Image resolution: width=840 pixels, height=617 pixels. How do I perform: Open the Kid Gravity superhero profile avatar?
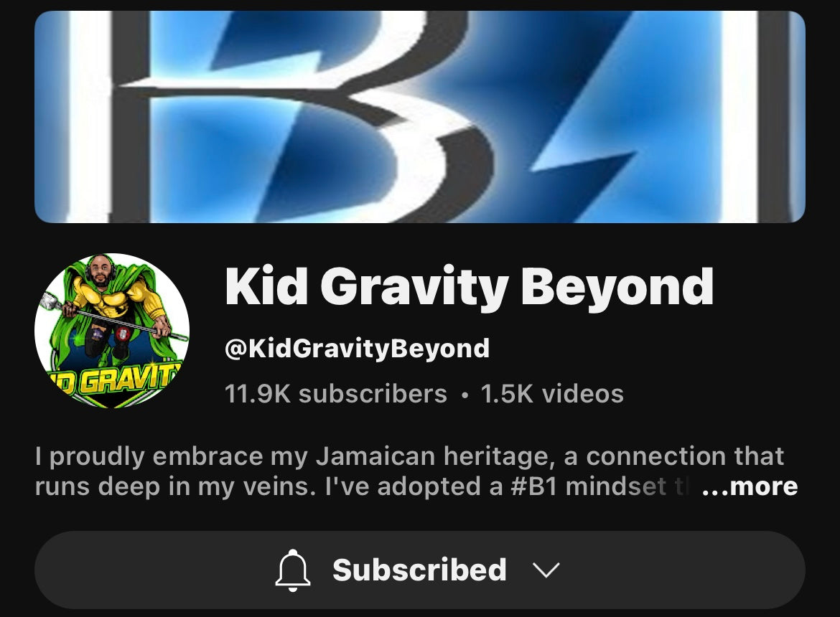click(112, 331)
